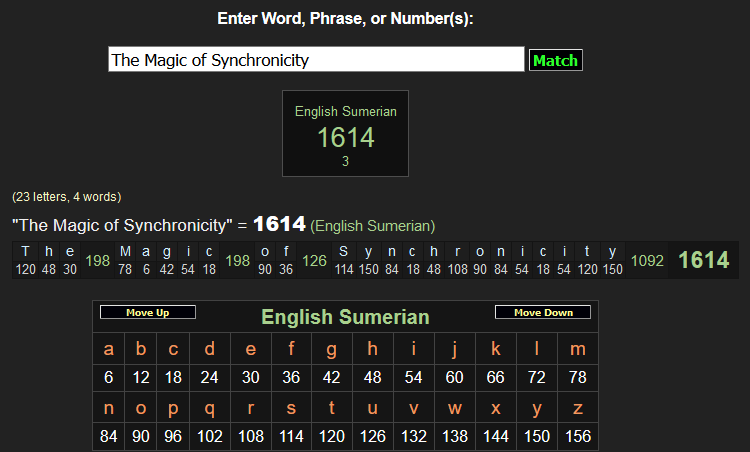The image size is (750, 452).
Task: Click letter 'n' in the cipher chart
Action: [x=109, y=408]
